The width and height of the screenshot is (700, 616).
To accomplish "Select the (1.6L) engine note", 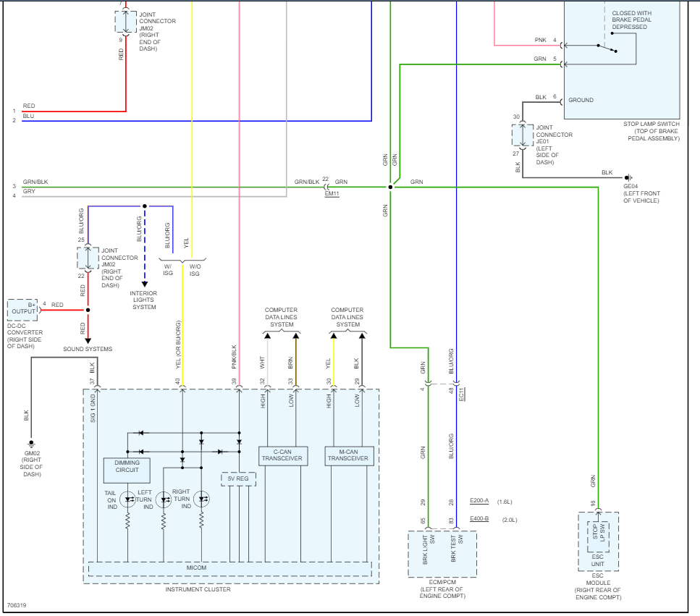I will point(505,502).
